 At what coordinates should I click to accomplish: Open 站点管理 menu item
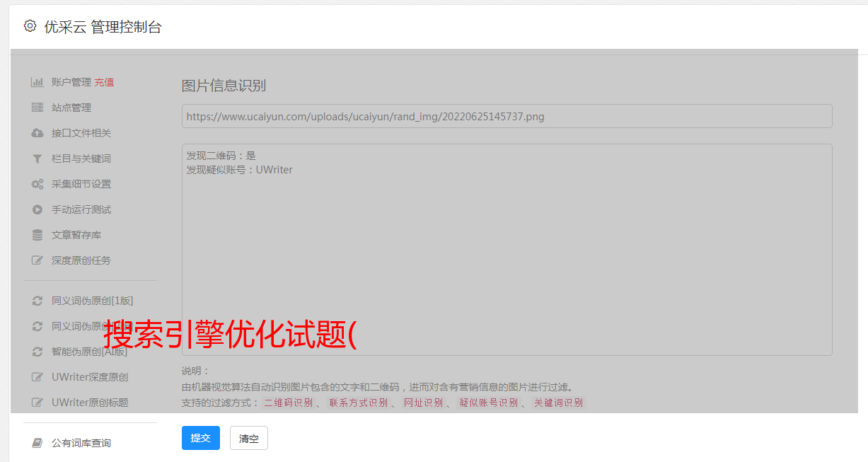click(71, 108)
